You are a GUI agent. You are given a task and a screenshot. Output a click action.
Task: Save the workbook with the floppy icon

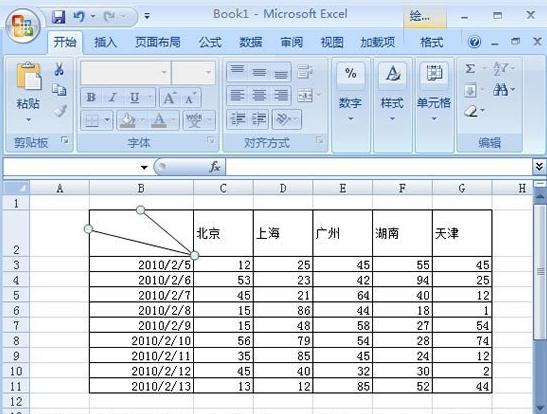tap(58, 16)
